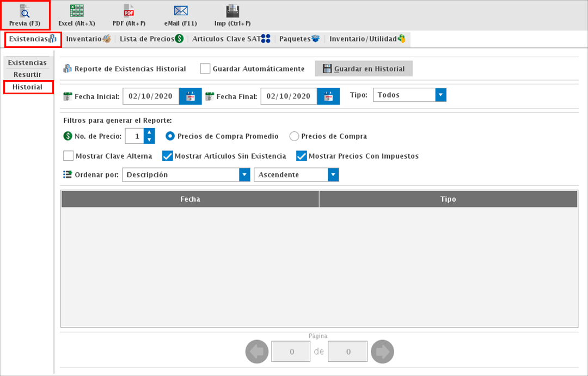Open the Ascendente sort direction dropdown
The width and height of the screenshot is (588, 376).
[333, 175]
